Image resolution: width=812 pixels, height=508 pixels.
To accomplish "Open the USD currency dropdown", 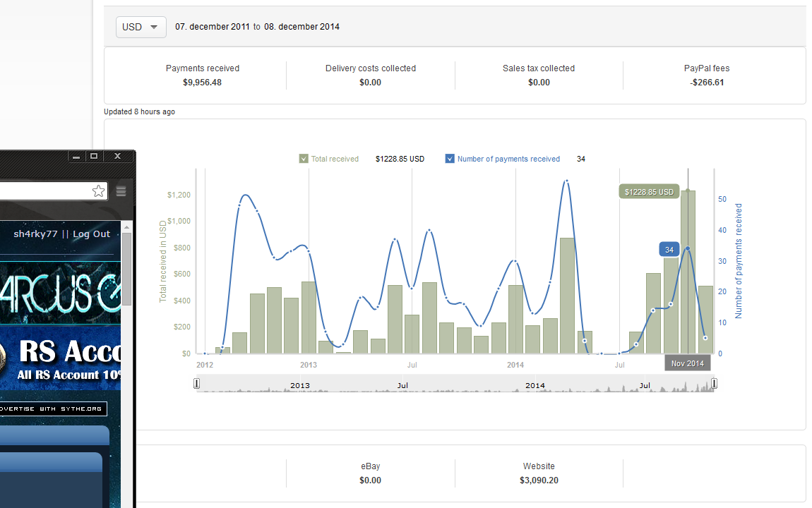I will [x=141, y=27].
